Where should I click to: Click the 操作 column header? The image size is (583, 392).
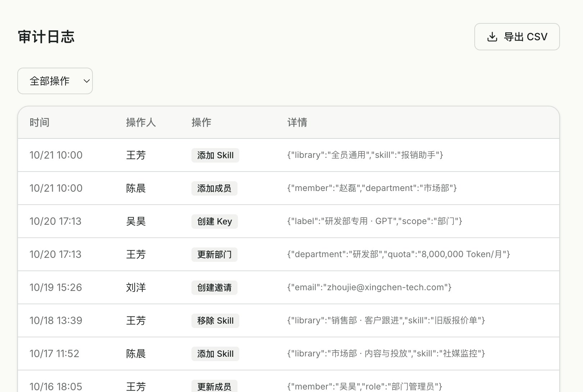[x=201, y=122]
